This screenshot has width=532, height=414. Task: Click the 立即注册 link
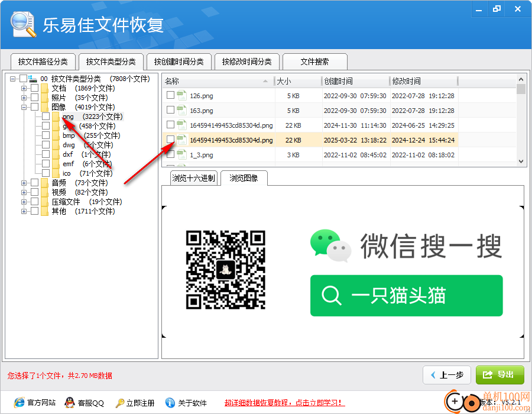click(140, 403)
